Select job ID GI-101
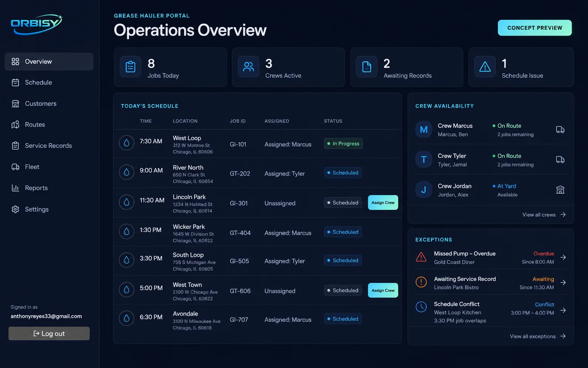The image size is (588, 368). tap(238, 144)
